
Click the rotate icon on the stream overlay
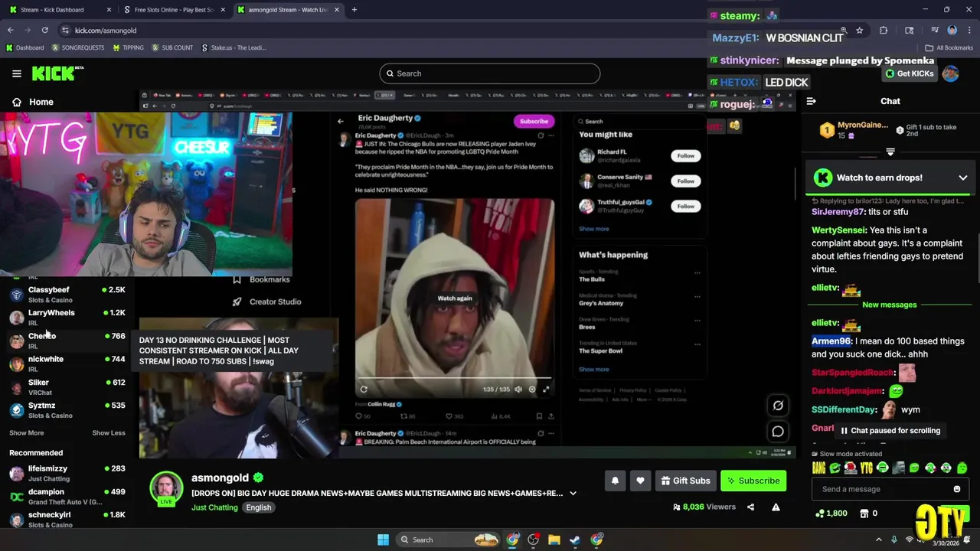pyautogui.click(x=778, y=406)
